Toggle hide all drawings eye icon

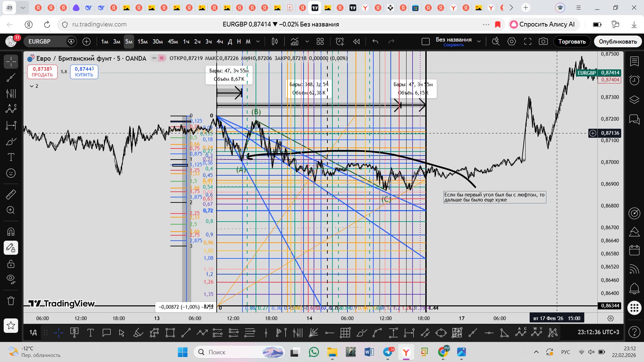tap(11, 279)
